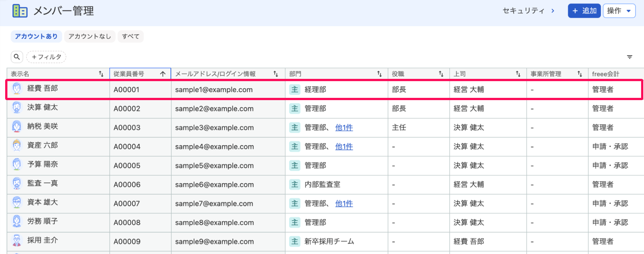This screenshot has height=254, width=644.
Task: Click avatar of 資本 雄大
Action: click(x=17, y=202)
